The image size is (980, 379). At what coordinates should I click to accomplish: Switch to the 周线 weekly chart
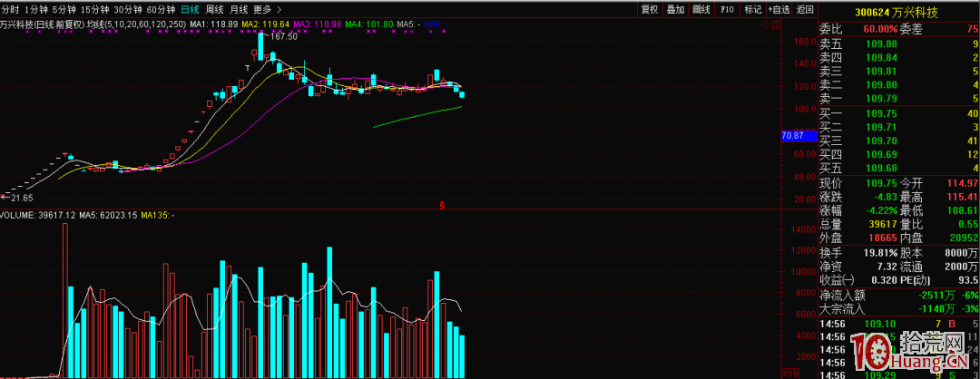[214, 9]
